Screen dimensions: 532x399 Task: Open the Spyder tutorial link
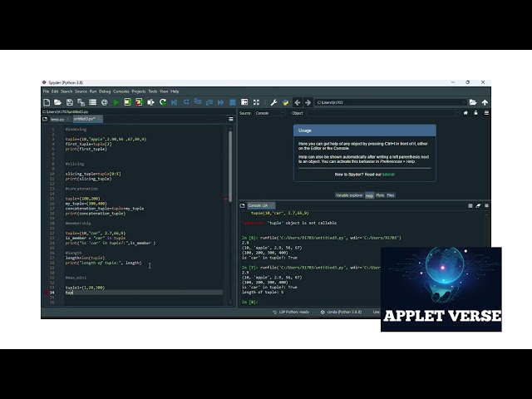388,175
